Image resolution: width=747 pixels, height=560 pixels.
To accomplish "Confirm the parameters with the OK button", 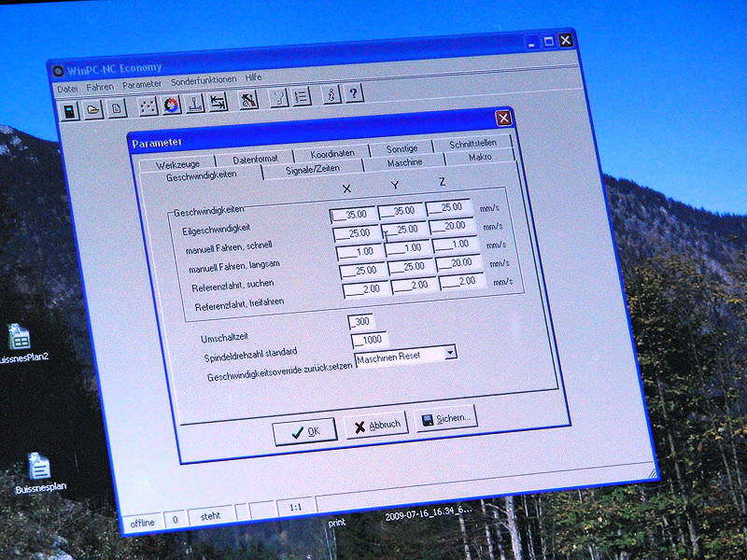I will tap(305, 432).
